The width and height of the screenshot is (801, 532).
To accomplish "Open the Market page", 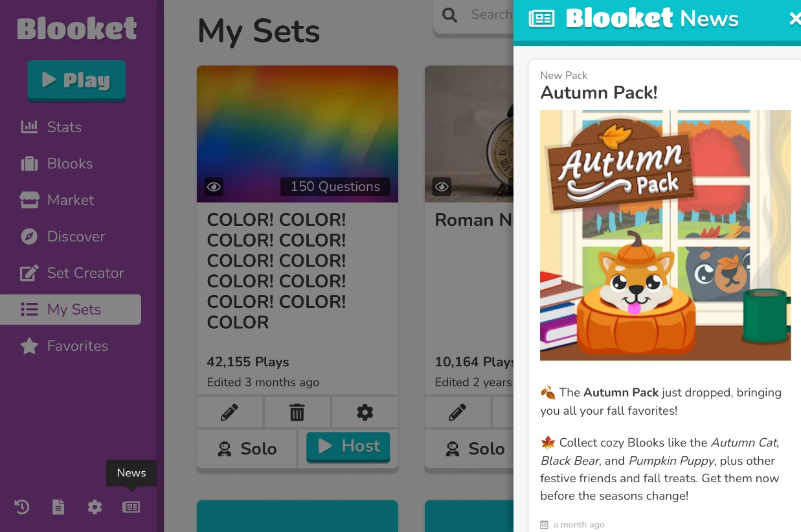I will tap(71, 200).
